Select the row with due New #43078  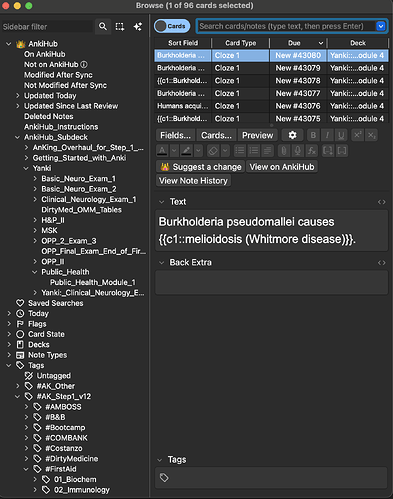pyautogui.click(x=271, y=81)
